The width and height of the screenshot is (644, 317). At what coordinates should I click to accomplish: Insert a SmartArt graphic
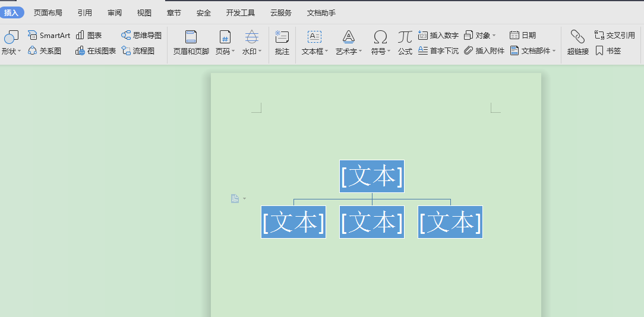49,35
